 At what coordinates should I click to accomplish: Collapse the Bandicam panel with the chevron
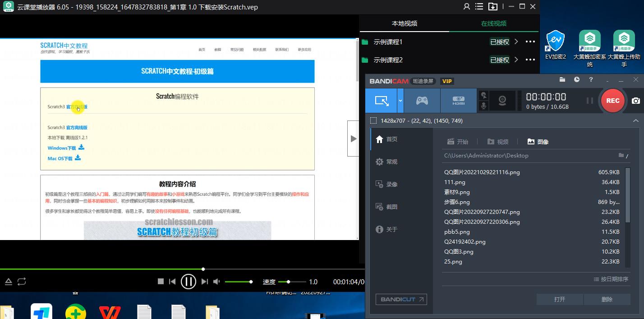(635, 120)
